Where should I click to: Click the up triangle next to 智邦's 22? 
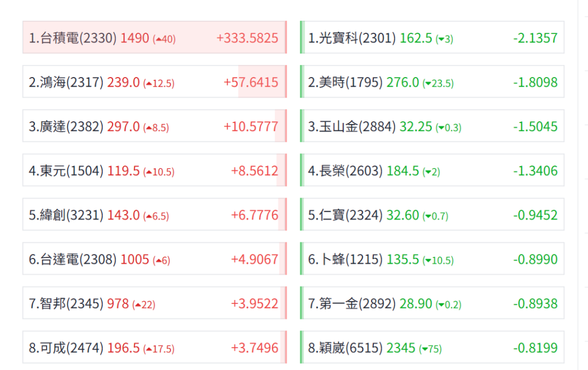tap(138, 305)
